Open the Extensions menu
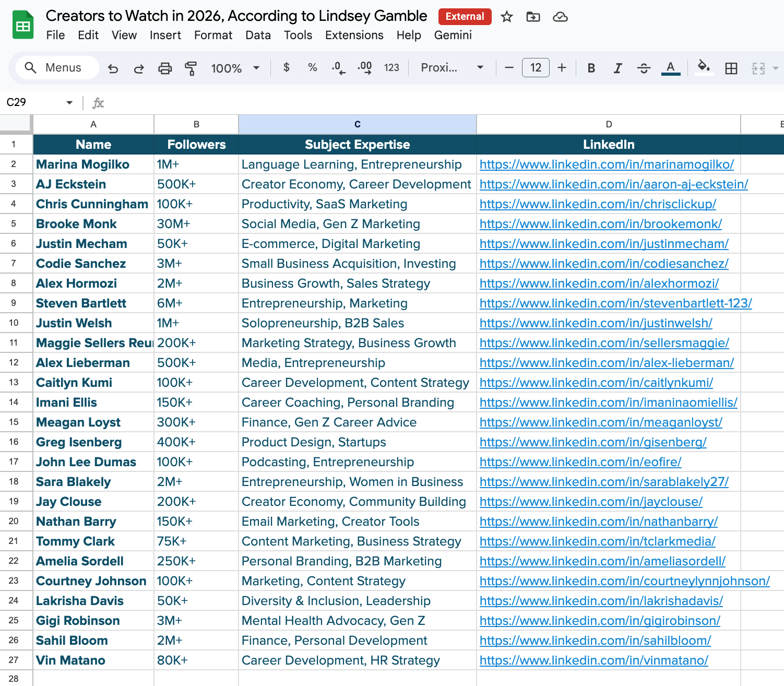Viewport: 784px width, 686px height. coord(354,35)
